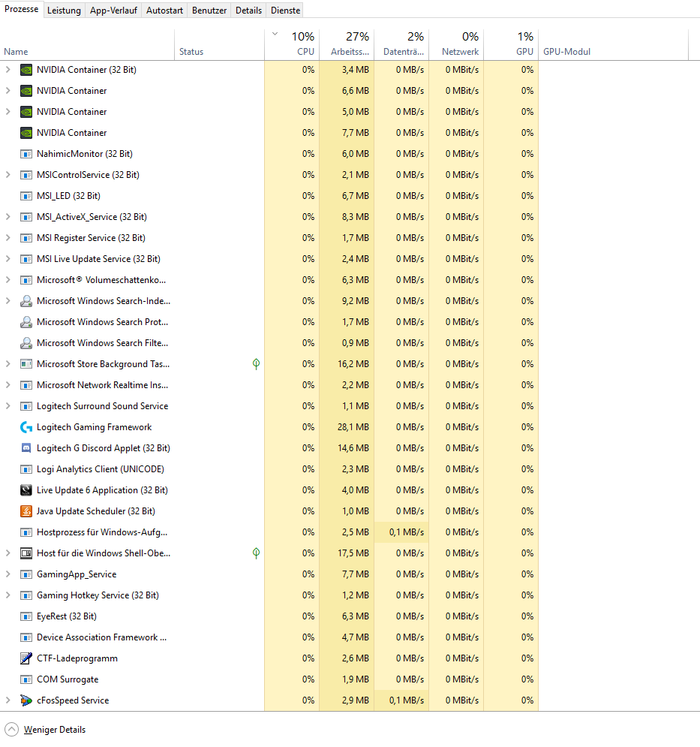Expand the MSIControlService (32 Bit) row
This screenshot has height=747, width=700.
8,175
